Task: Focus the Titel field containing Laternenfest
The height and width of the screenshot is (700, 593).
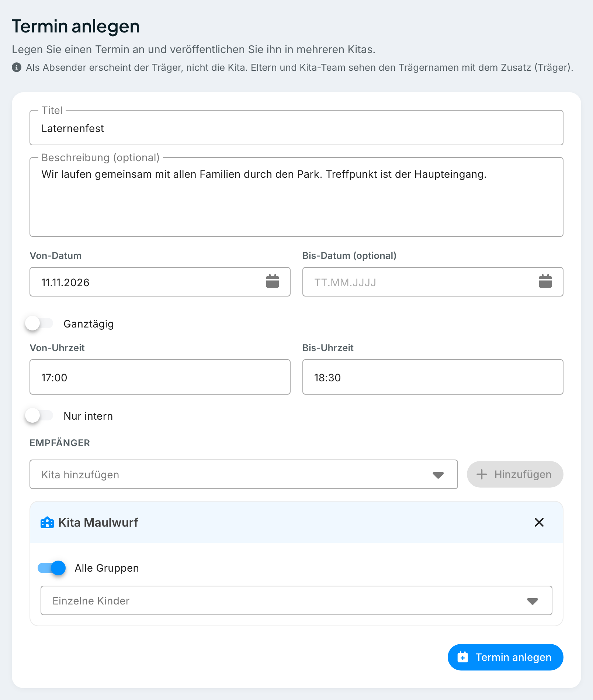Action: click(x=296, y=128)
